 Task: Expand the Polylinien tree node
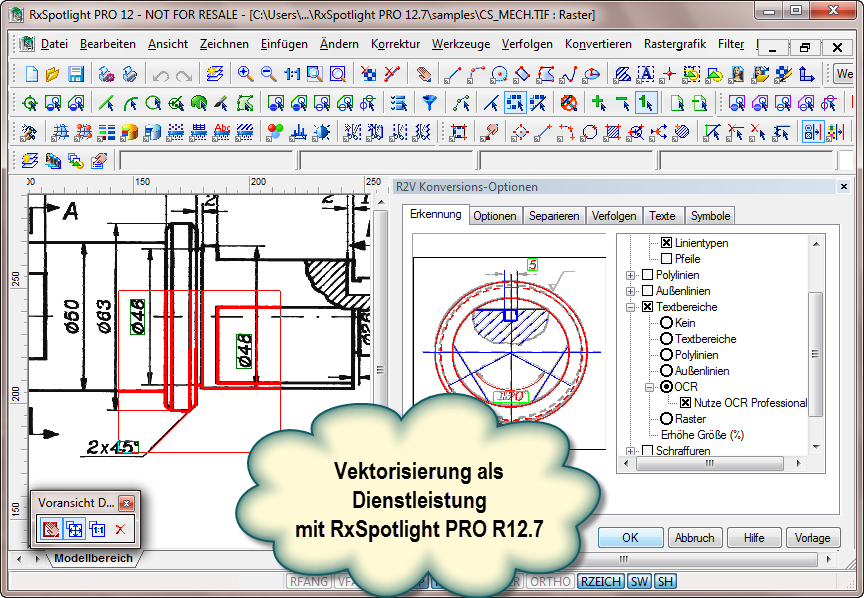(631, 275)
